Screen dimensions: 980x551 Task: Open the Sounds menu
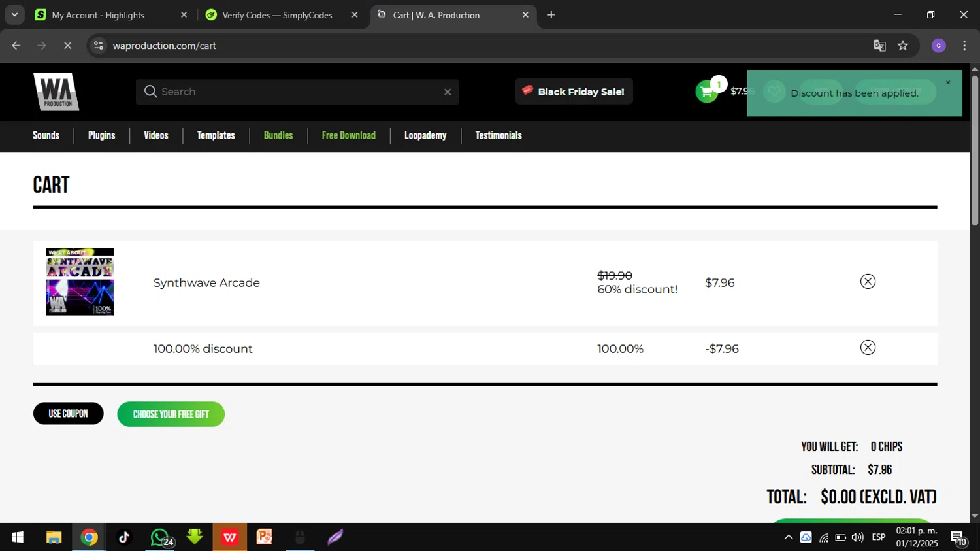pos(46,135)
